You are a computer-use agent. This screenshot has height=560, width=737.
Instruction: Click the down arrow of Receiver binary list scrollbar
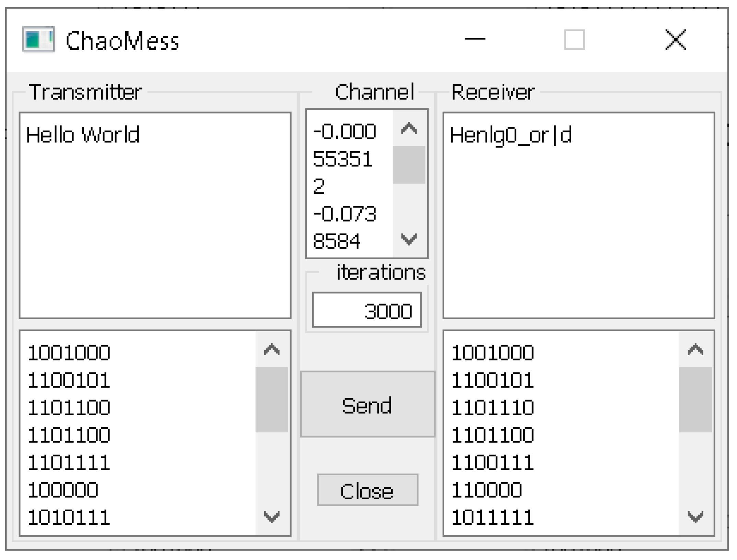(695, 517)
